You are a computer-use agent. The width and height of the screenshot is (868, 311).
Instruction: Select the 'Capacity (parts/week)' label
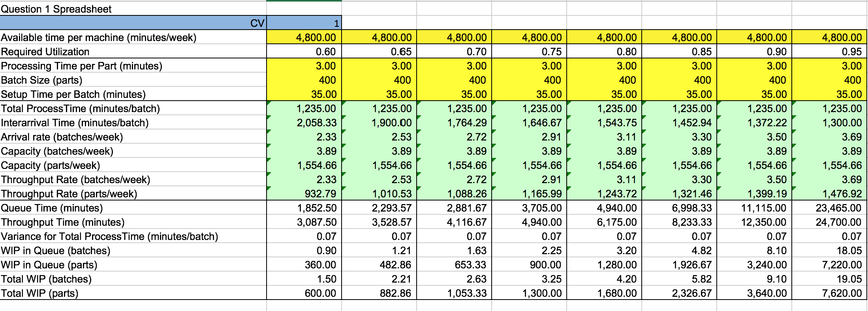(x=50, y=165)
